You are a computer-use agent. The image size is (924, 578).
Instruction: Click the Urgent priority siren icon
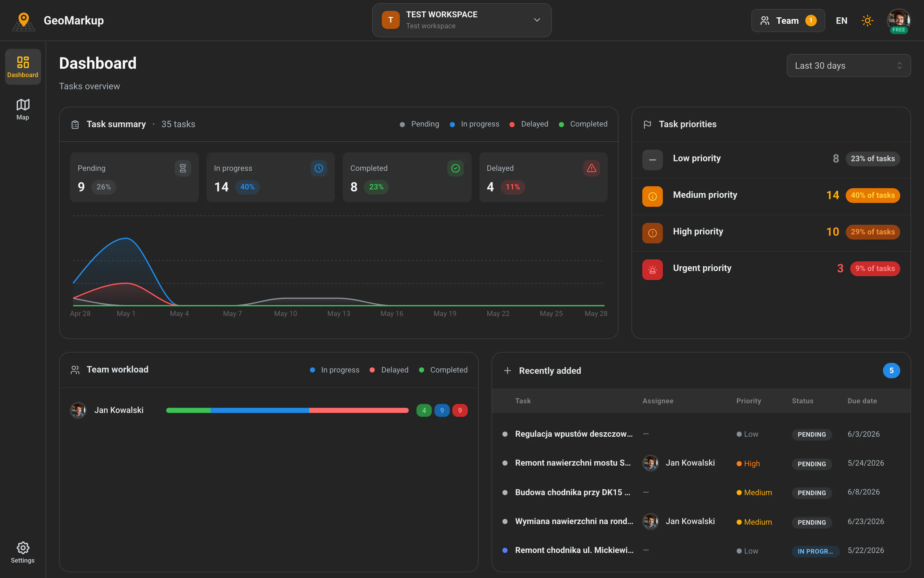(652, 269)
